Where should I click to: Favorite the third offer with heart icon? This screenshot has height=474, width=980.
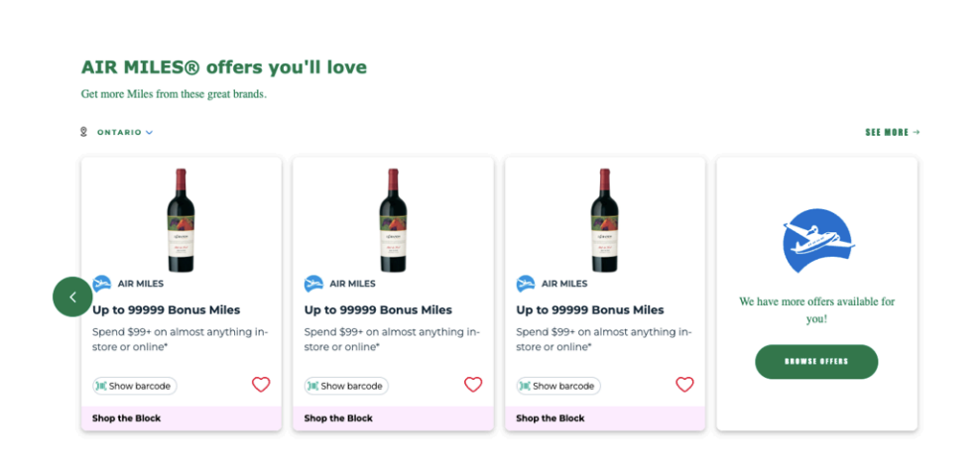click(684, 385)
